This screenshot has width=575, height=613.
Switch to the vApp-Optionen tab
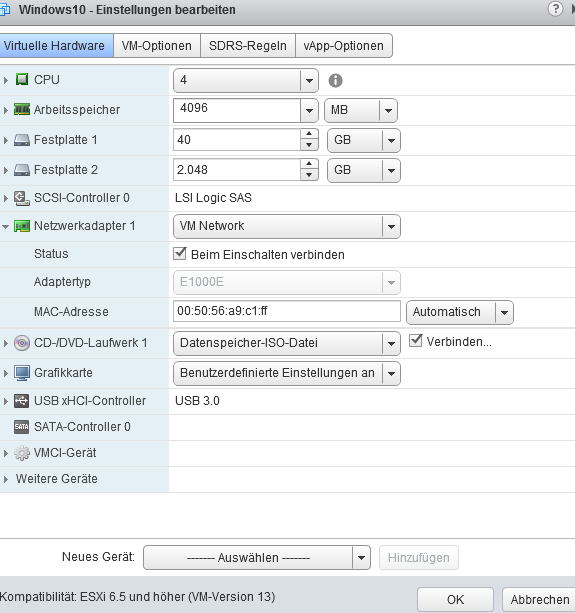pyautogui.click(x=344, y=46)
